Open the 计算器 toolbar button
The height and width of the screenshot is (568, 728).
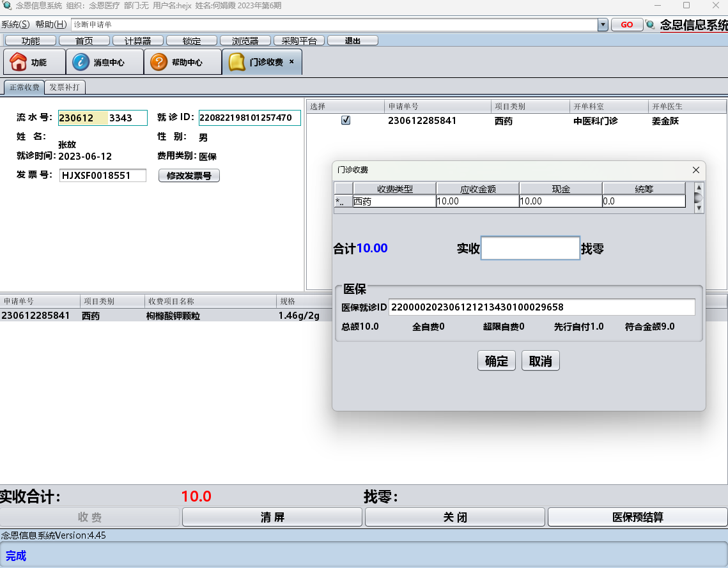pos(137,41)
